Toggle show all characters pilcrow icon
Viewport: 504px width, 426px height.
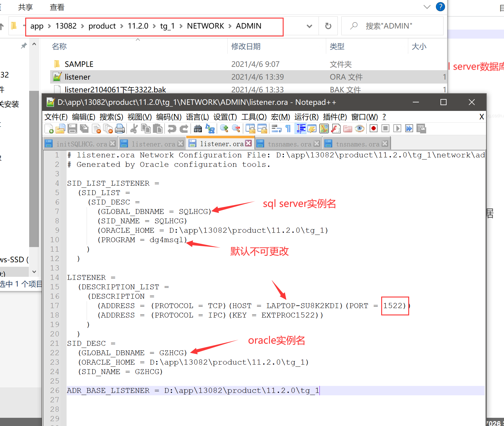click(x=288, y=129)
